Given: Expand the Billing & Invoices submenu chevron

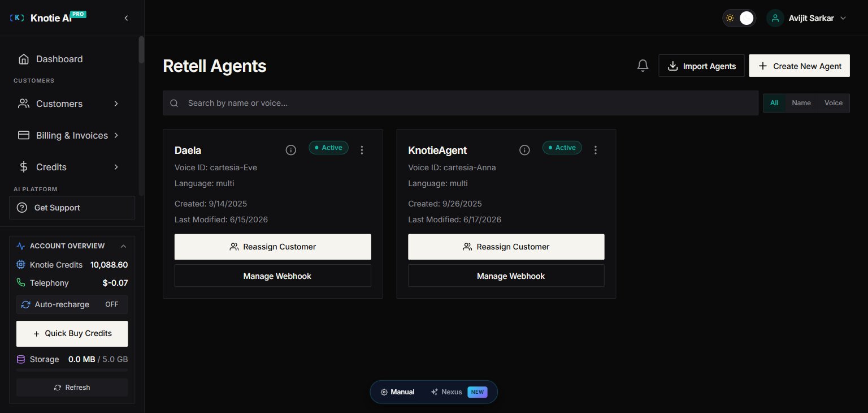Looking at the screenshot, I should pyautogui.click(x=116, y=135).
